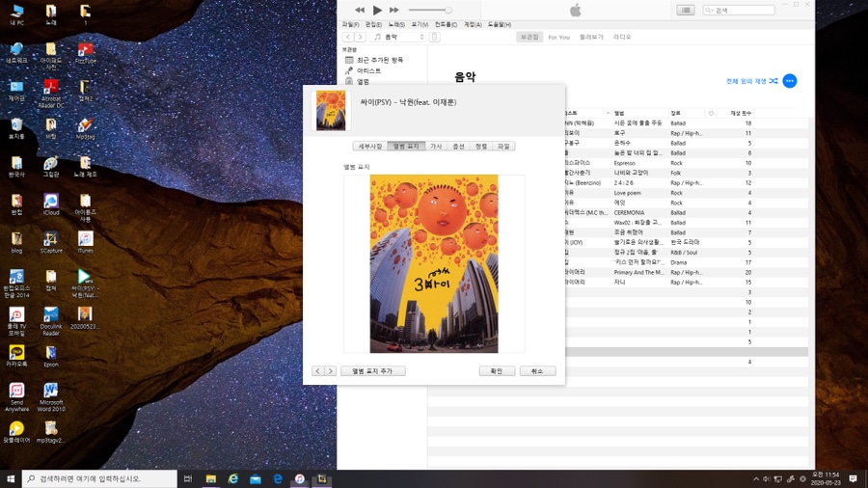Click the fast-forward button in iTunes
868x488 pixels.
click(x=394, y=10)
